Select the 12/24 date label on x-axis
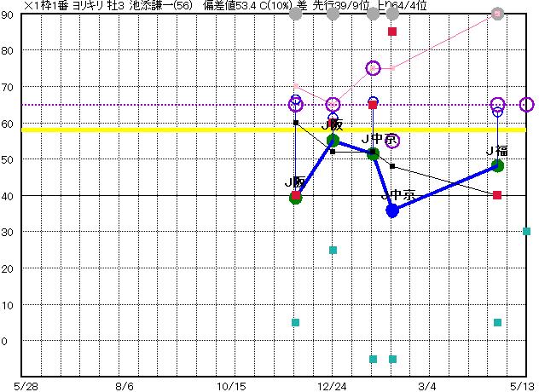The width and height of the screenshot is (539, 392). [333, 385]
